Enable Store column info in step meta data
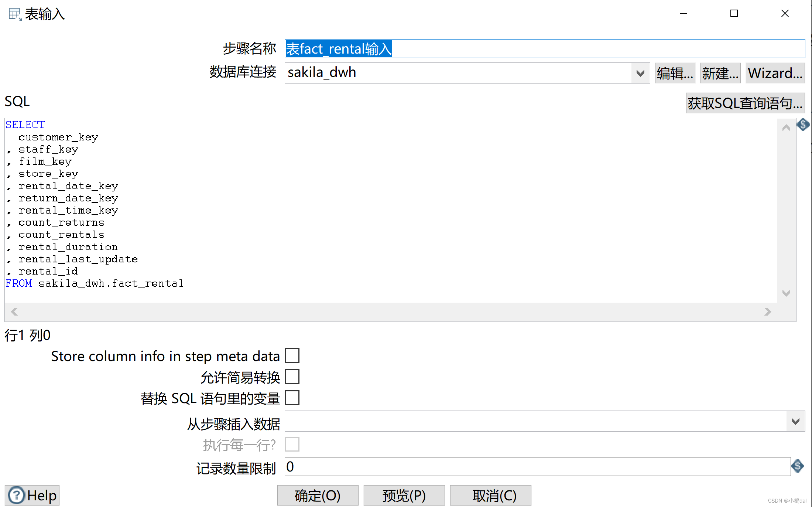This screenshot has width=812, height=507. click(x=292, y=355)
